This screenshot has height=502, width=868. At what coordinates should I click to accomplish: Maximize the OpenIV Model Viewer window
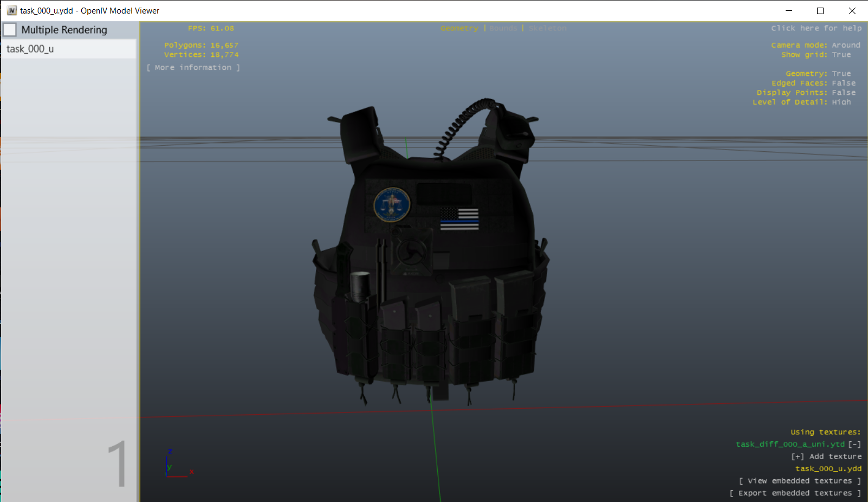pyautogui.click(x=820, y=11)
